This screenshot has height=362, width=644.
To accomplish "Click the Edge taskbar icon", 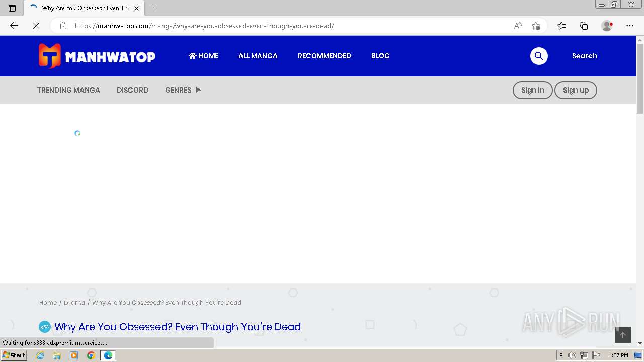I will click(108, 355).
